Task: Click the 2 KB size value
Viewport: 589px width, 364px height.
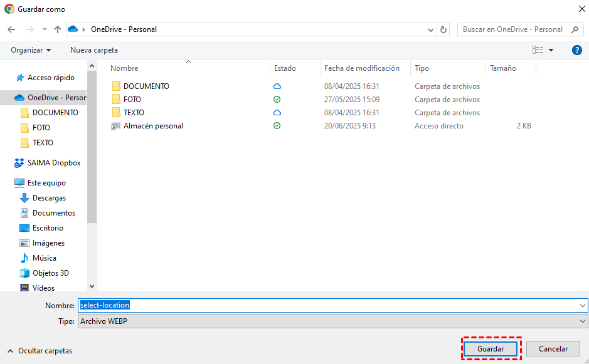Action: [524, 126]
